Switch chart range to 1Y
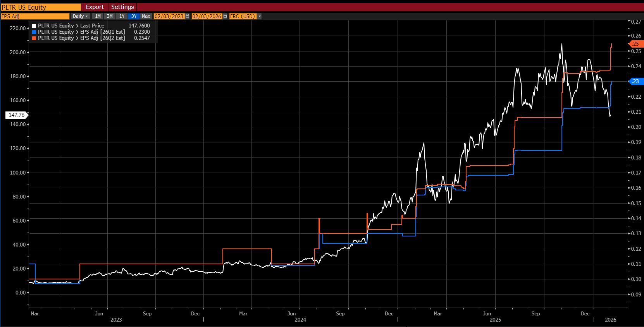Viewport: 644px width, 327px height. 122,16
